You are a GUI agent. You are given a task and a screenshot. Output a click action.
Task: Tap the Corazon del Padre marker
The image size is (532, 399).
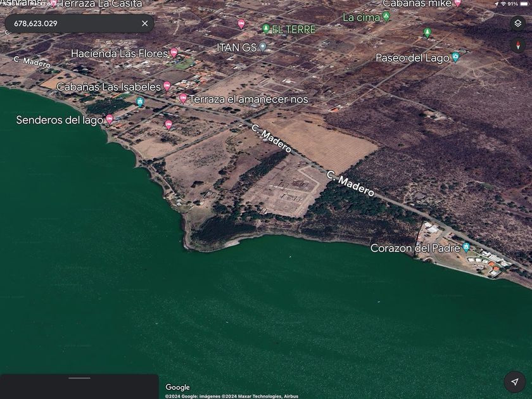point(466,247)
